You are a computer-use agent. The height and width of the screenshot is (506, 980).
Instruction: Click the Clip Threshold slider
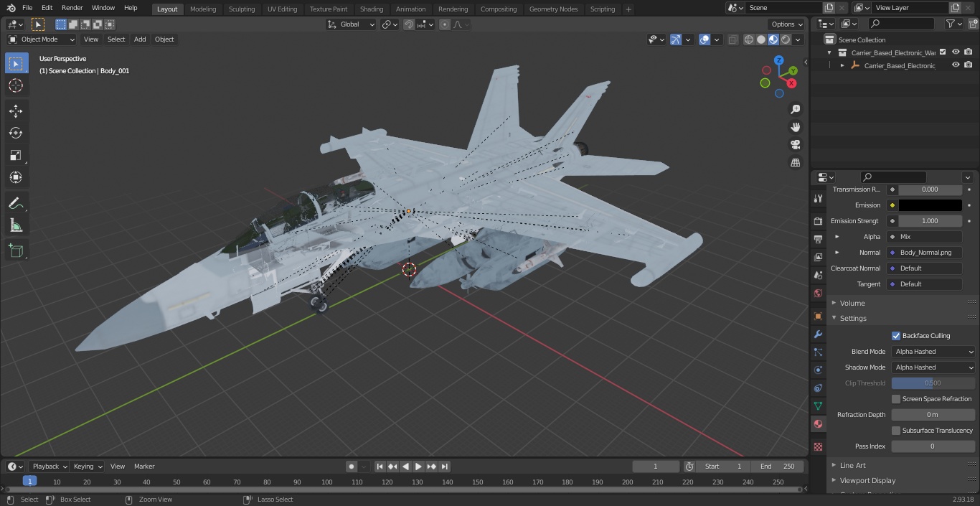point(933,383)
